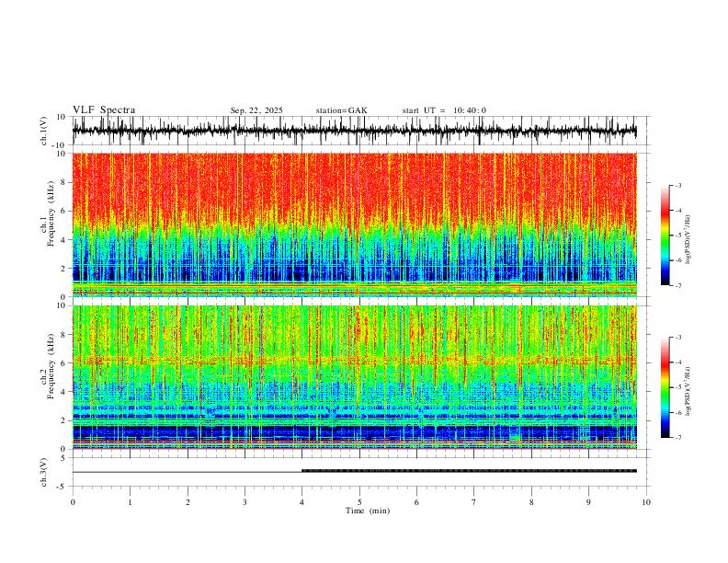This screenshot has width=728, height=563.
Task: Select the "start UT = 10:40:0" header text
Action: point(444,110)
